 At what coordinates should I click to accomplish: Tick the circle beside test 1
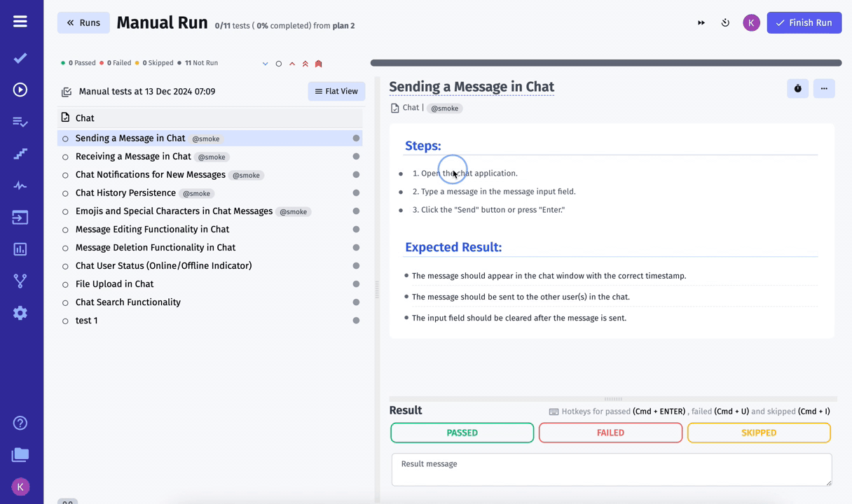tap(65, 321)
